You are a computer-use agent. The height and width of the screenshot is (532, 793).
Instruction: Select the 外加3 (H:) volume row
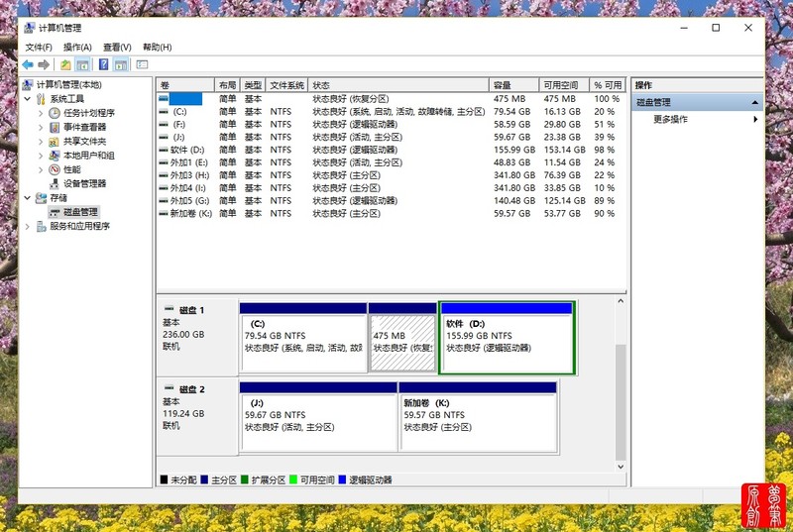coord(391,175)
